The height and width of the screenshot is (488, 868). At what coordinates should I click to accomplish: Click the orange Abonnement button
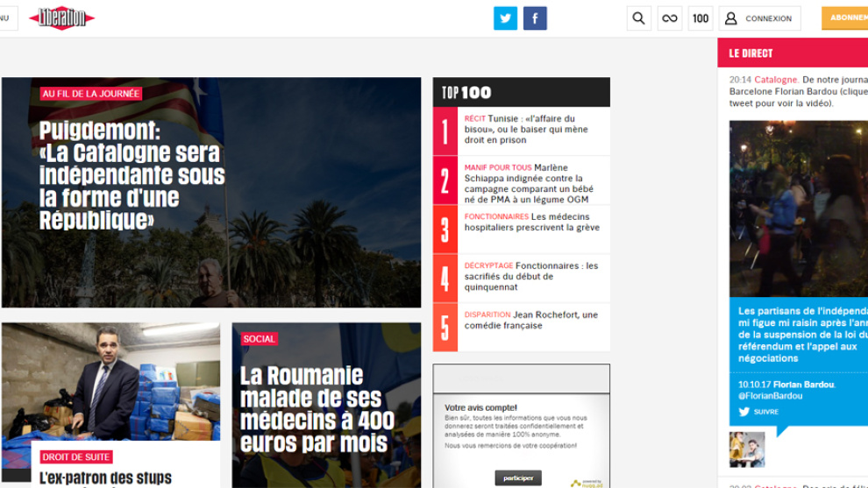845,18
